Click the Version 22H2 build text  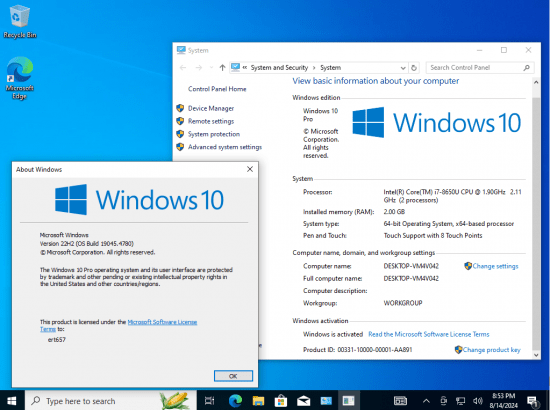(x=87, y=243)
